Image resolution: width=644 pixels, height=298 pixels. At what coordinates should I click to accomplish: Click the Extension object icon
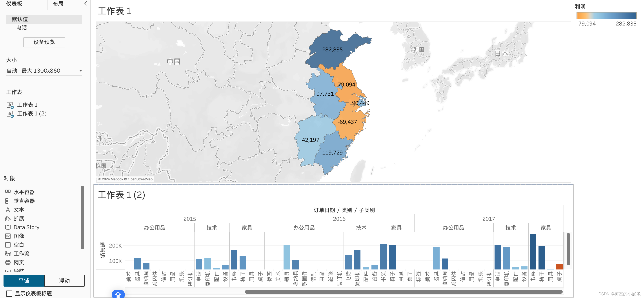8,218
